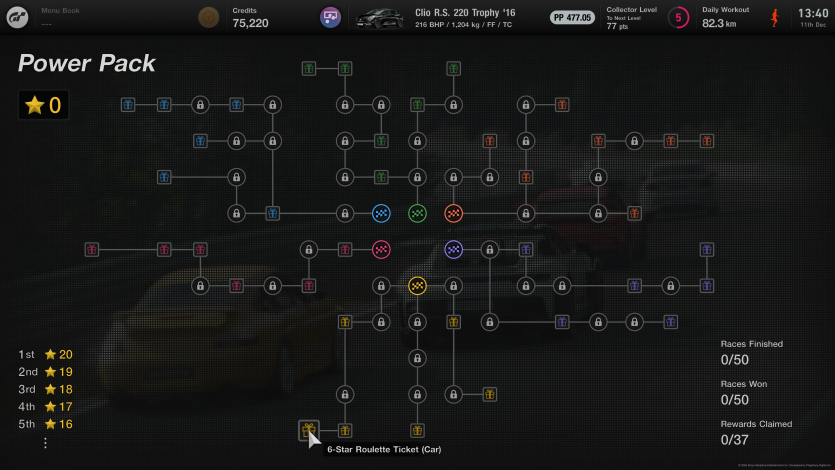Click the Daily Workout runner icon
This screenshot has height=470, width=835.
coord(773,17)
